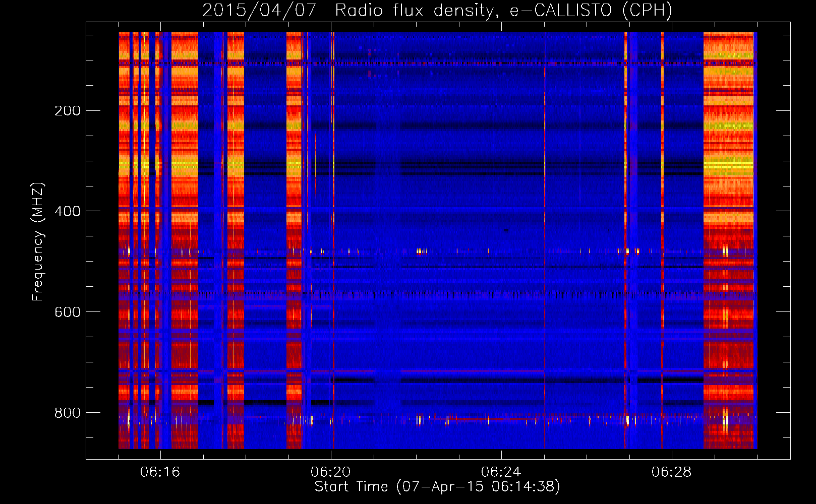The width and height of the screenshot is (816, 504).
Task: Click the 200 frequency tick label
Action: pos(68,111)
